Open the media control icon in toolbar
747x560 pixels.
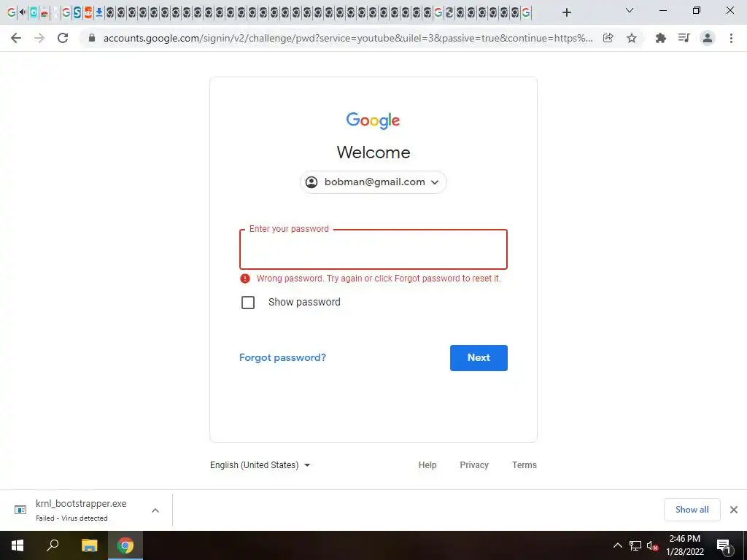pyautogui.click(x=684, y=38)
